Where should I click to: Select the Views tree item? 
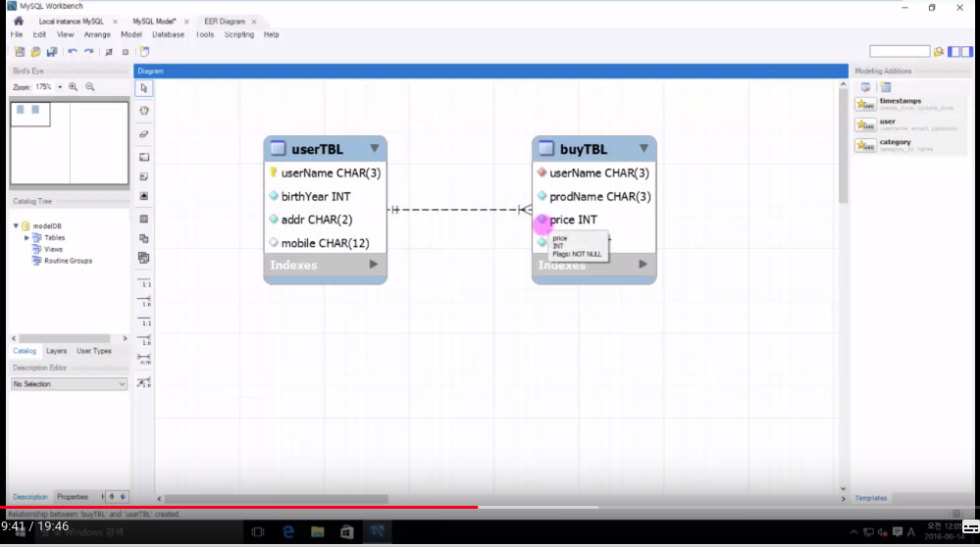coord(53,249)
